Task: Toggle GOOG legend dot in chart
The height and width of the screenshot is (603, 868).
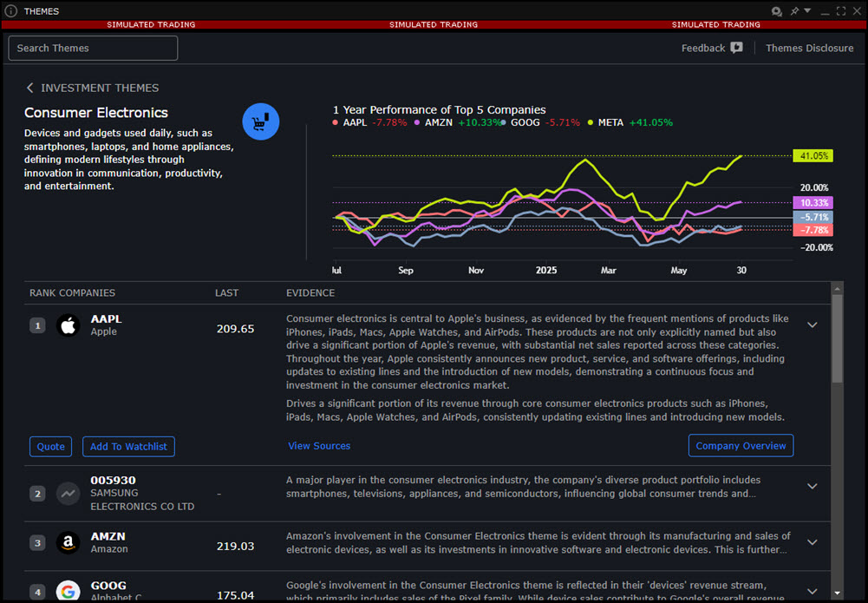Action: [503, 123]
